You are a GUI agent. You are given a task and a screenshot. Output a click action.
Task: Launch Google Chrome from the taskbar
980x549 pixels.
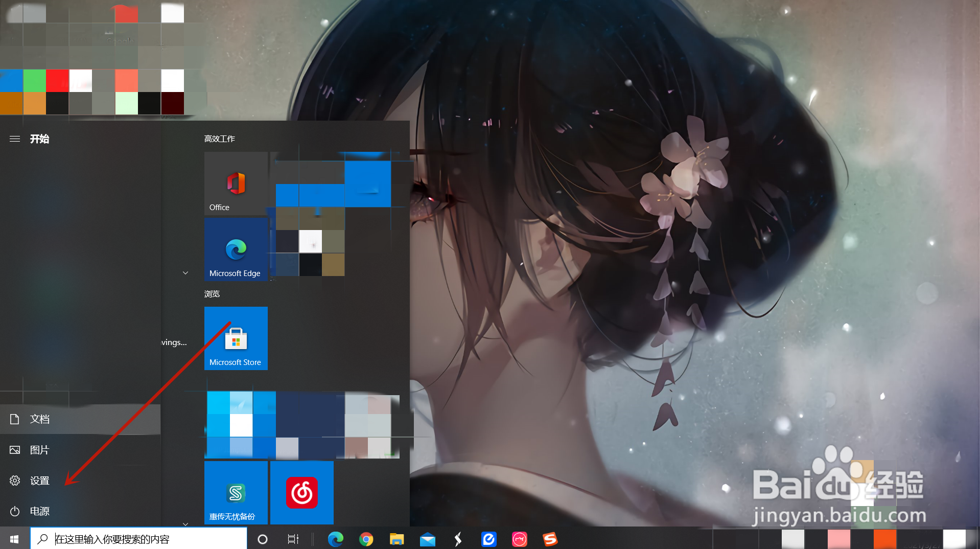point(366,539)
